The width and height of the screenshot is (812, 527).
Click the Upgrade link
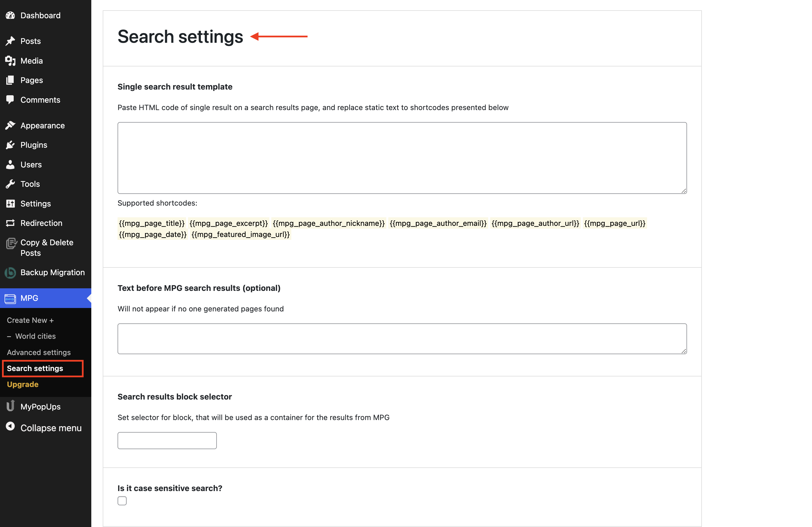[x=23, y=384]
